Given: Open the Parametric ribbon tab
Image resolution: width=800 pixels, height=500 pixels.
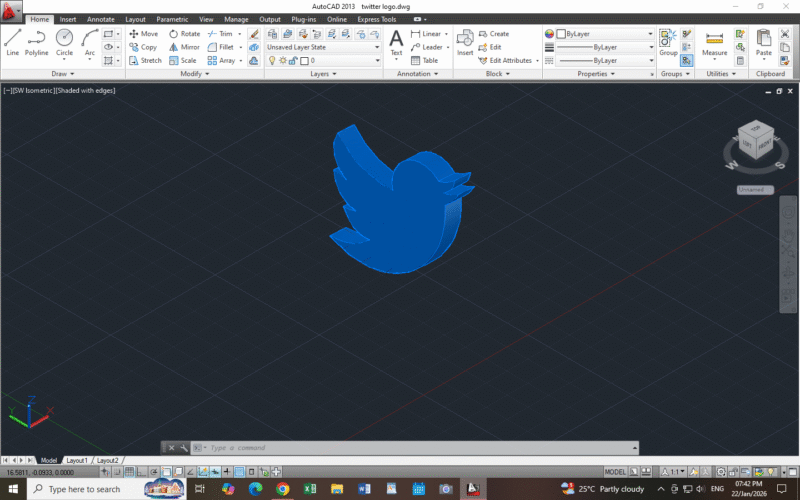Looking at the screenshot, I should pyautogui.click(x=172, y=19).
